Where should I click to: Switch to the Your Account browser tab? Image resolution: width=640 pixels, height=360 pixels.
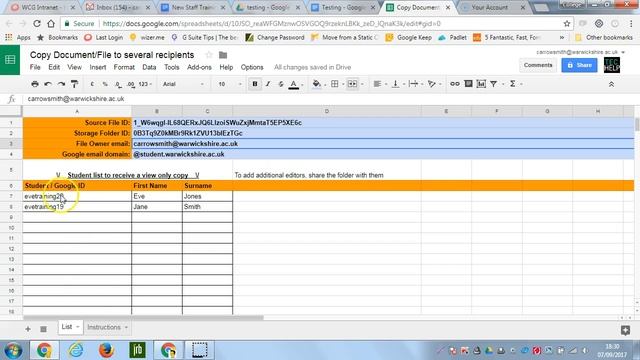point(490,7)
